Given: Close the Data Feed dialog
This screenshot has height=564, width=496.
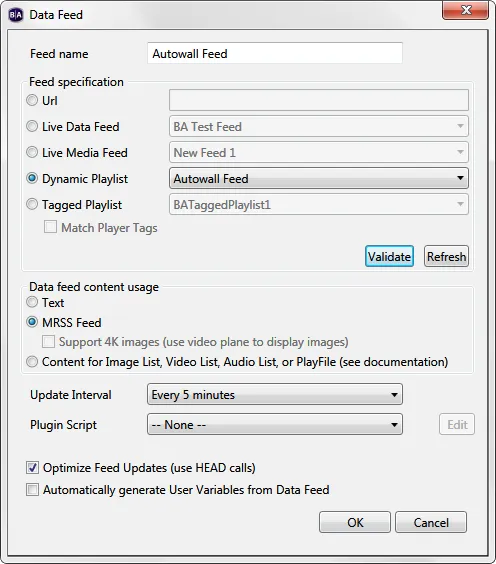Looking at the screenshot, I should pos(465,10).
